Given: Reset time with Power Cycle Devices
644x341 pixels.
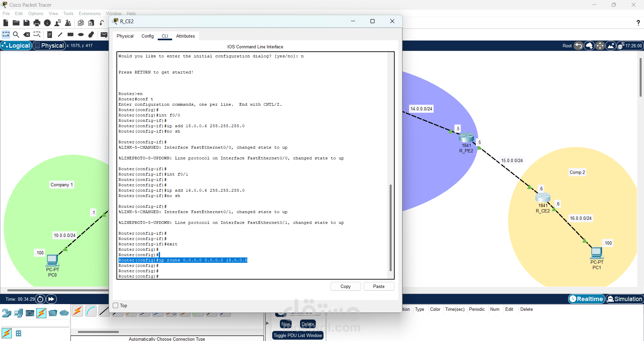Looking at the screenshot, I should point(40,299).
